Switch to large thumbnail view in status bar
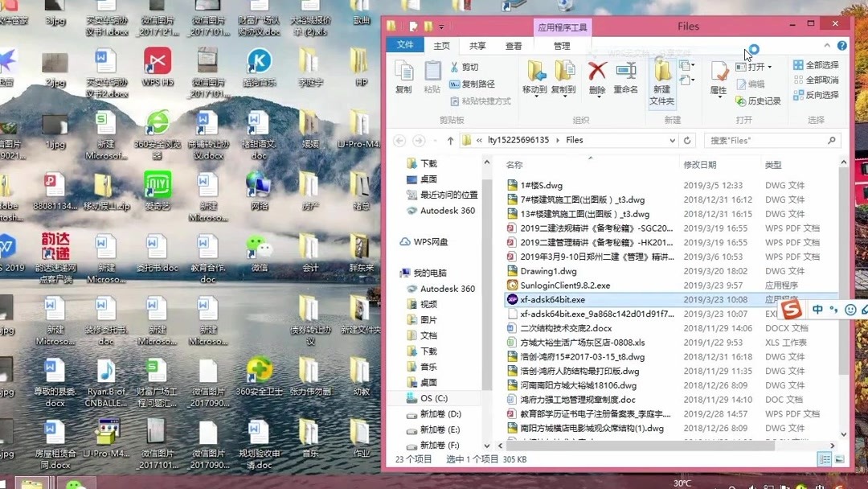The width and height of the screenshot is (868, 489). coord(839,458)
